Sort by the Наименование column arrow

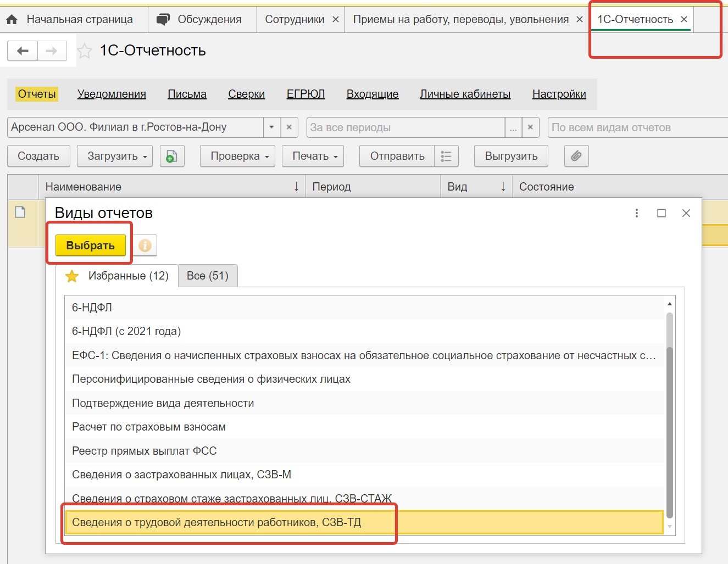[296, 187]
